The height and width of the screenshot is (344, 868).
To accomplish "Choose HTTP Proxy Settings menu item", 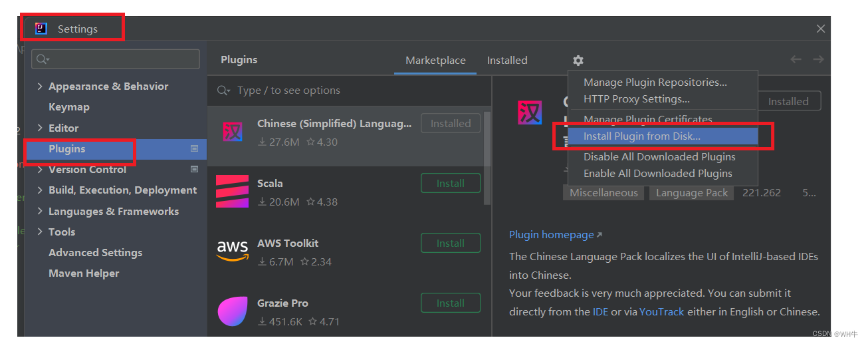I will click(663, 99).
